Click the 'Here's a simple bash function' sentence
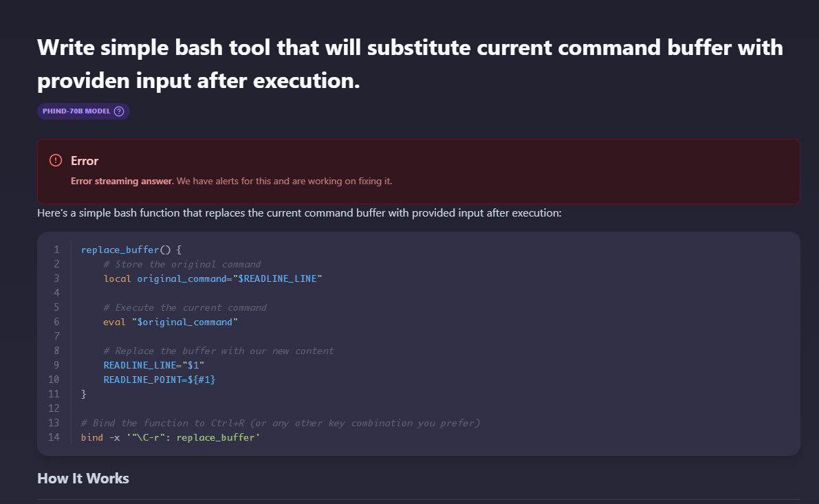819x504 pixels. pyautogui.click(x=299, y=213)
